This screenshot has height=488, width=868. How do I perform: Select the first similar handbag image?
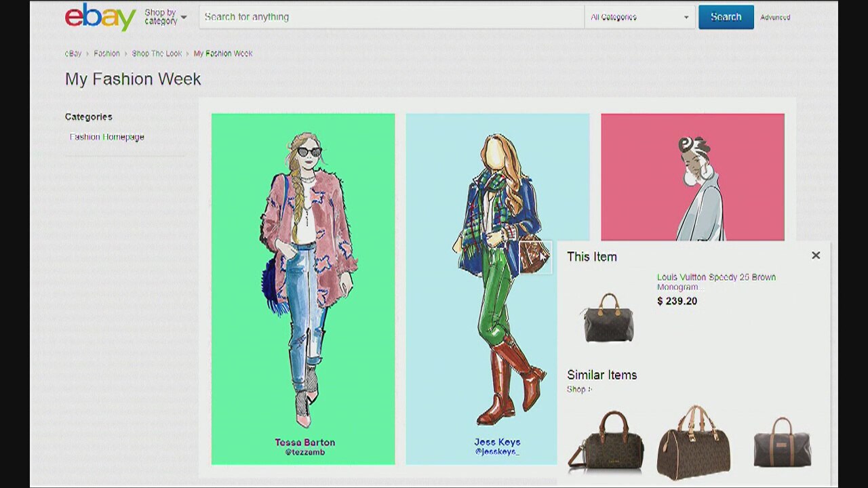click(x=606, y=441)
